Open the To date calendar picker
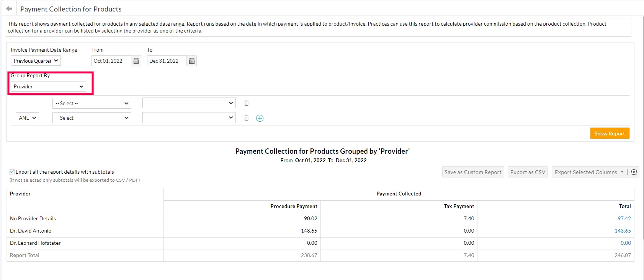Screen dimensions: 644x280 tap(192, 61)
